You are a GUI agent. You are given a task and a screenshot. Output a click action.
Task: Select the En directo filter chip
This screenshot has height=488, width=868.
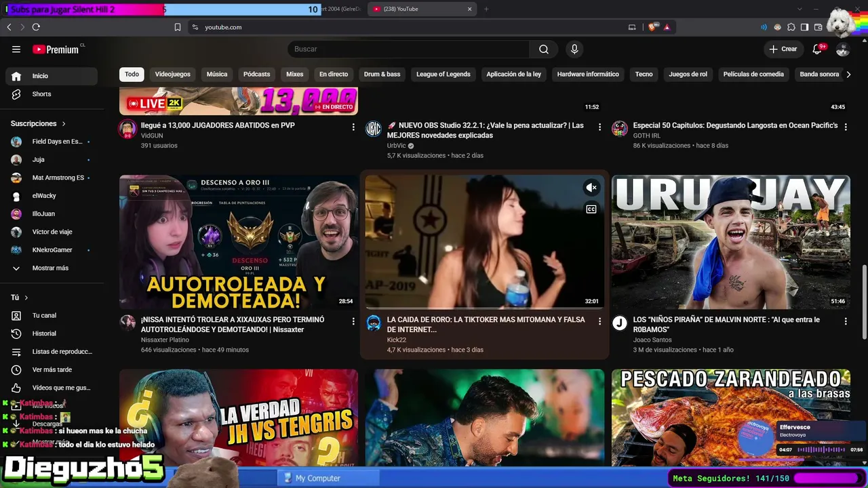pos(334,75)
